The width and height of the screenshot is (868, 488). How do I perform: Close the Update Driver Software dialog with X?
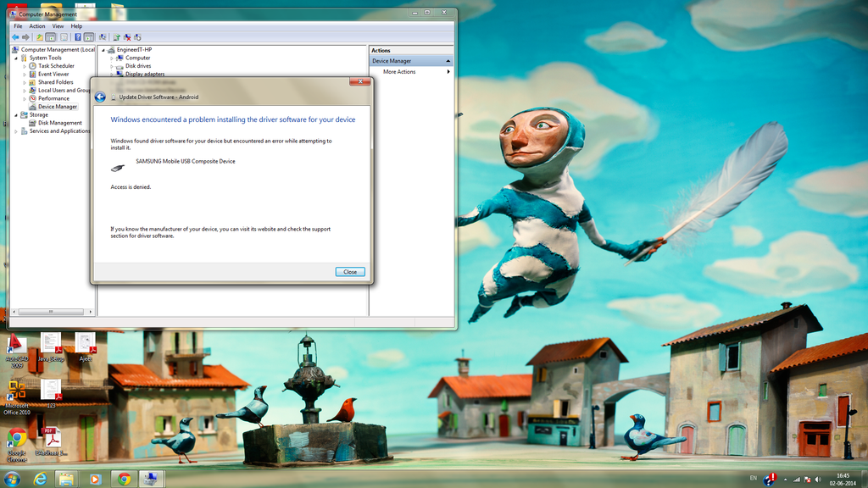pos(359,81)
